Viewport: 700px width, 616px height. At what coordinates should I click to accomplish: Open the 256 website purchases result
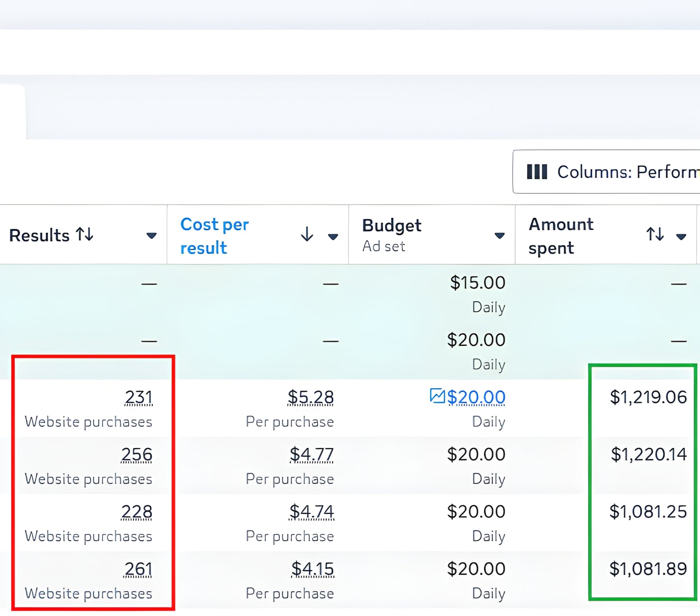pos(136,454)
